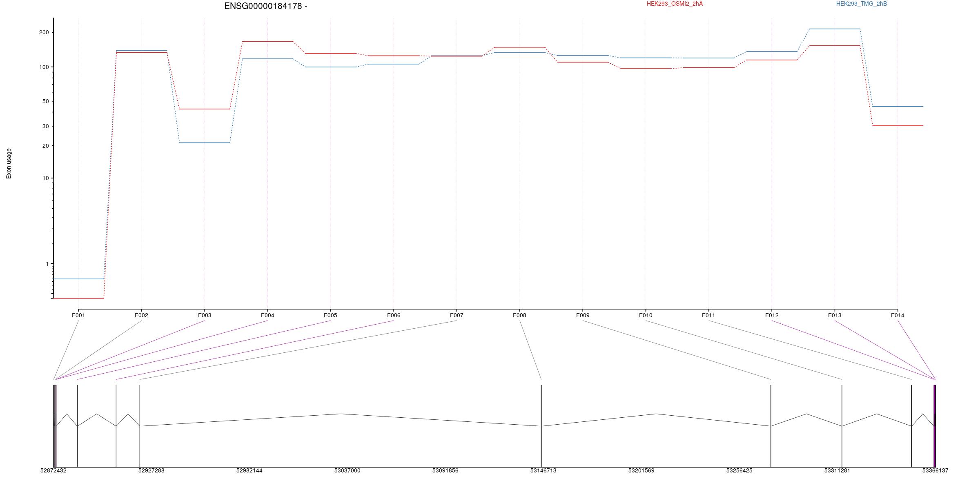Select the HEK293_TMG_2hB legend label
980x490 pixels.
(x=862, y=4)
